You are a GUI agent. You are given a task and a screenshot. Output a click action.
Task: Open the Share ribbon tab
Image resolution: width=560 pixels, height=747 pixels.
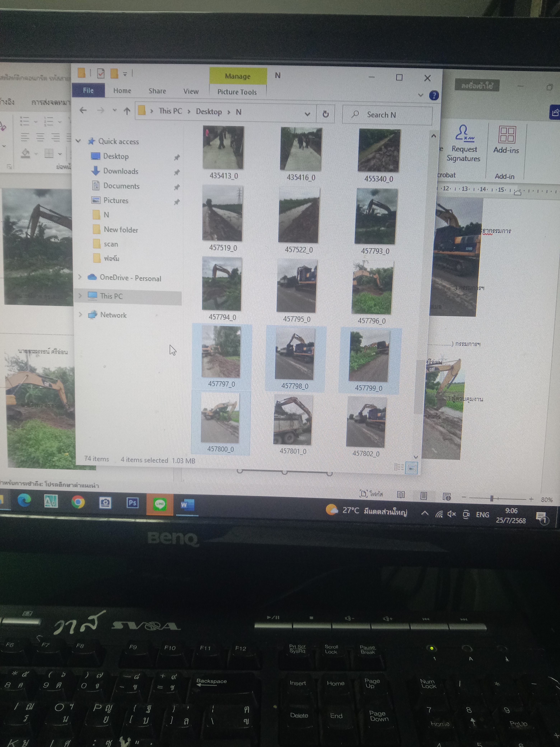click(x=157, y=91)
